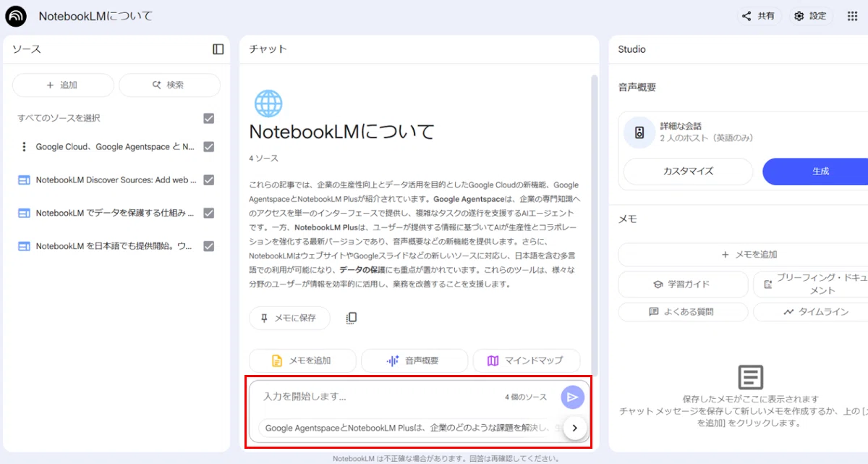Create よくある質問 note
This screenshot has width=868, height=464.
pyautogui.click(x=683, y=312)
